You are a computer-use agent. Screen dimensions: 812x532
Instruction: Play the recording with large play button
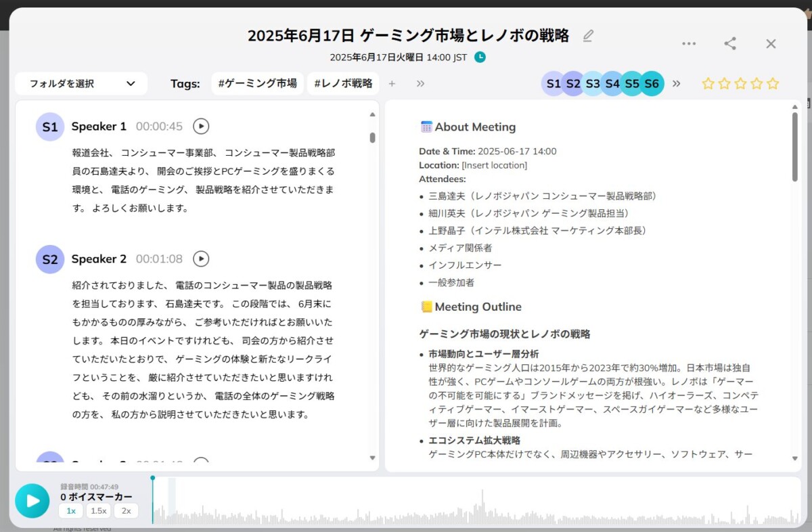click(x=32, y=501)
